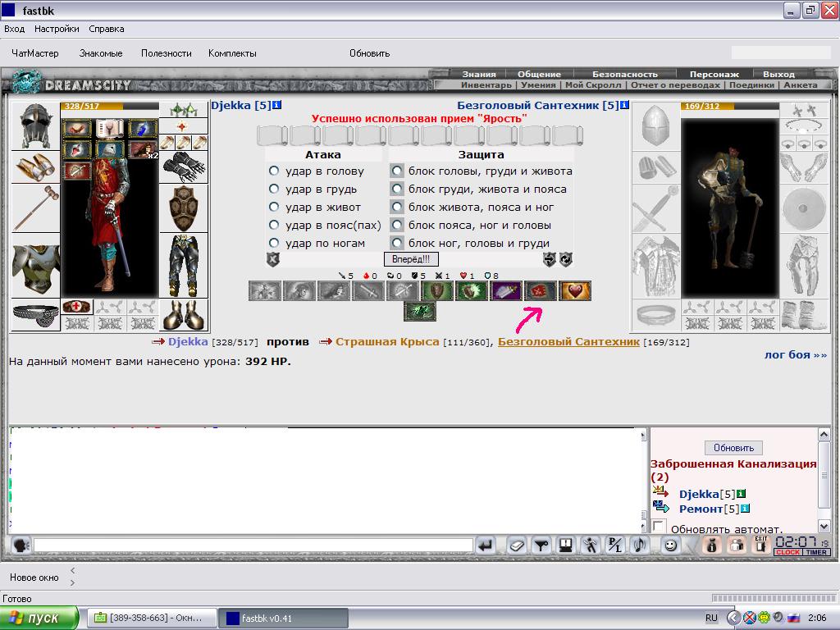Click the helmet slot in Djekka's equipment

[x=35, y=126]
